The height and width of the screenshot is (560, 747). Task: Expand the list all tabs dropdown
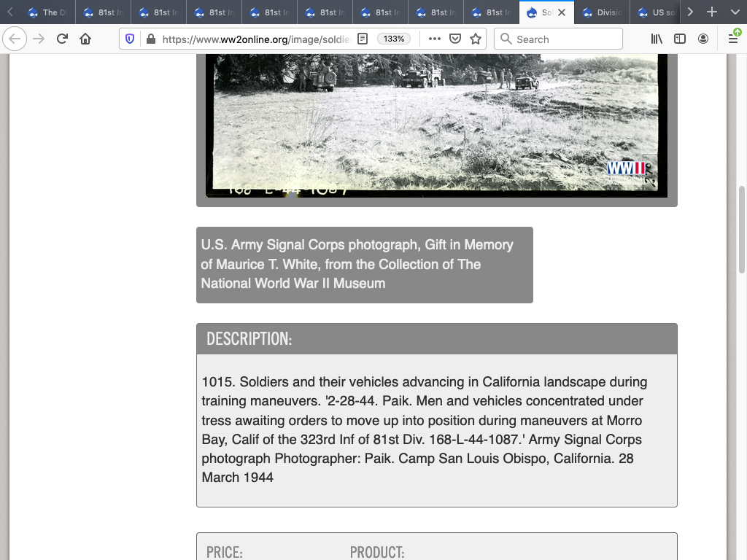pos(735,12)
